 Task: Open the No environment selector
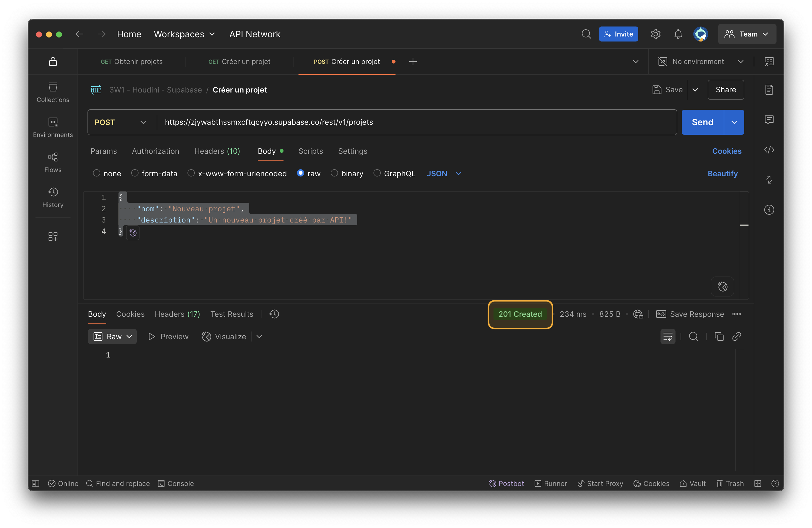tap(701, 62)
